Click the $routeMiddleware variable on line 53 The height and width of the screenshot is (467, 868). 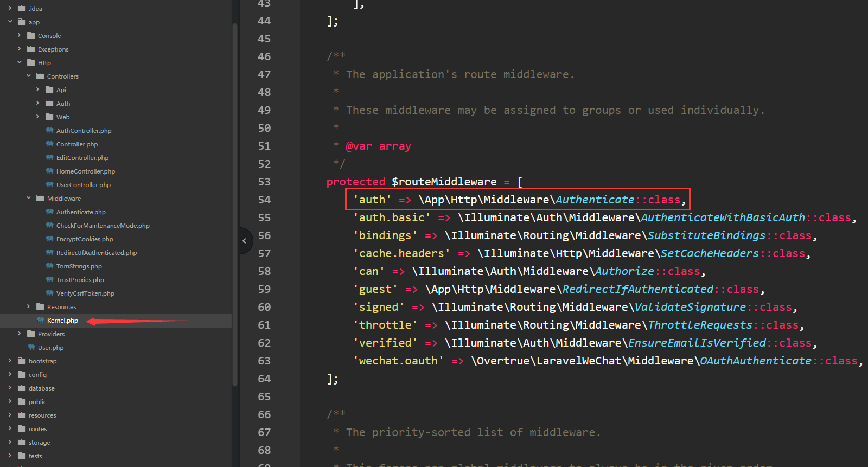[444, 182]
